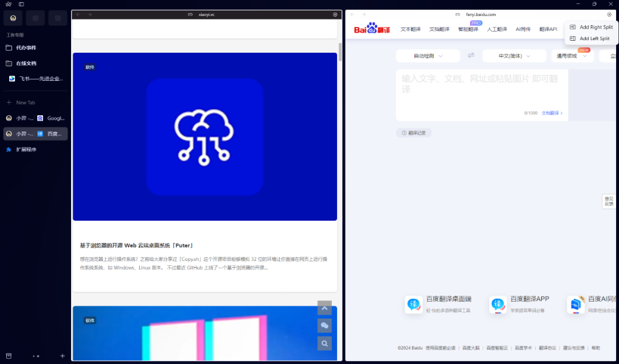
Task: Open the 使用百度前必读 footer link
Action: click(x=441, y=348)
